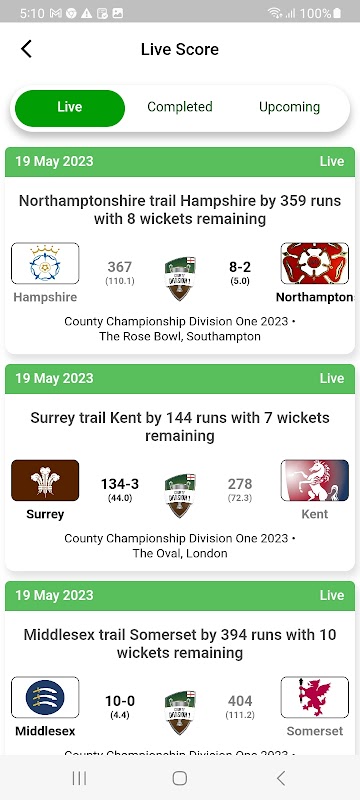The image size is (360, 800).
Task: Select the Live tab
Action: tap(70, 108)
